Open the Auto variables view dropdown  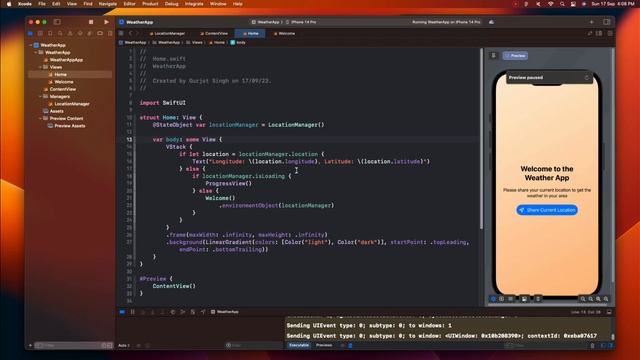click(x=124, y=345)
